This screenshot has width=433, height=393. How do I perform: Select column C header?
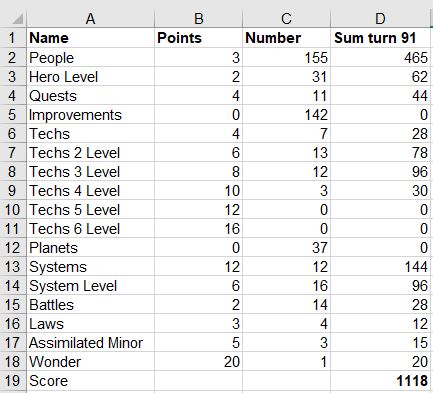pyautogui.click(x=286, y=19)
